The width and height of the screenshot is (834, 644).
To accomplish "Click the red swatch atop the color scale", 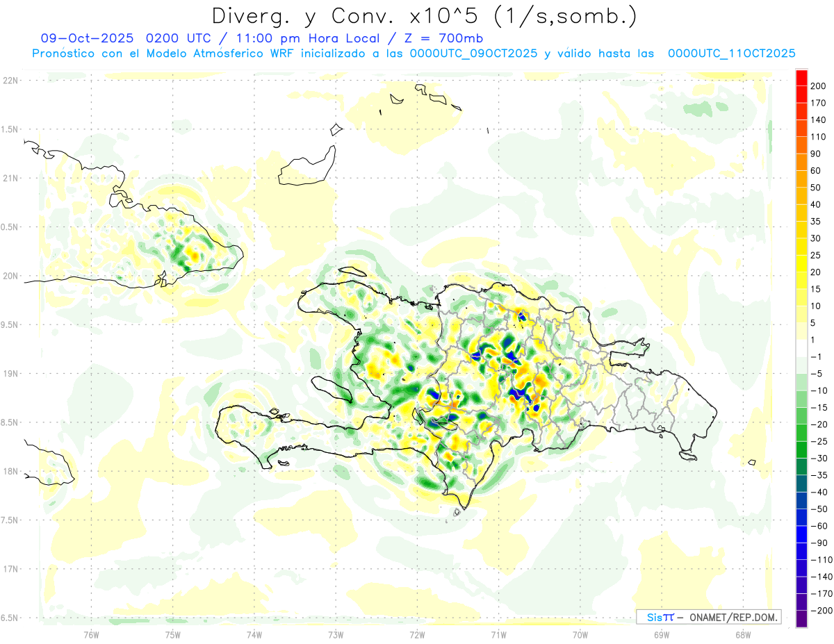I will (801, 77).
